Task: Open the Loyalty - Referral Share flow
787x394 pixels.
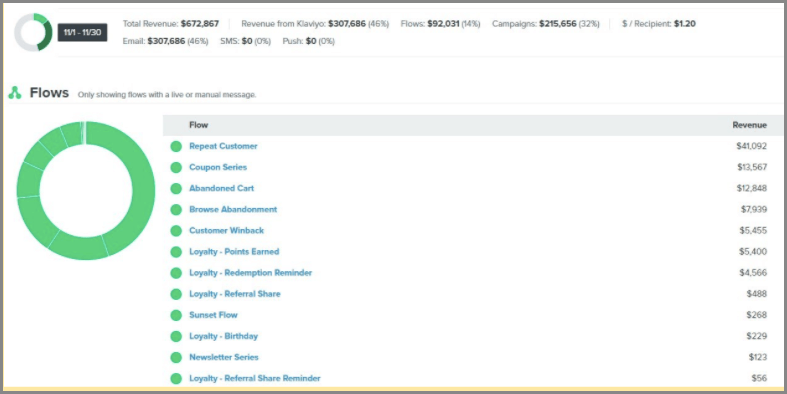Action: pyautogui.click(x=235, y=294)
